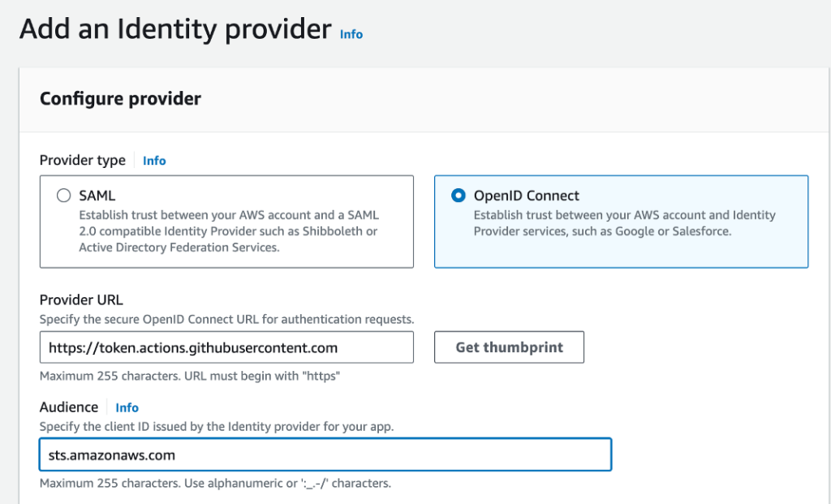Image resolution: width=831 pixels, height=504 pixels.
Task: Select the SAML radio button
Action: tap(63, 196)
